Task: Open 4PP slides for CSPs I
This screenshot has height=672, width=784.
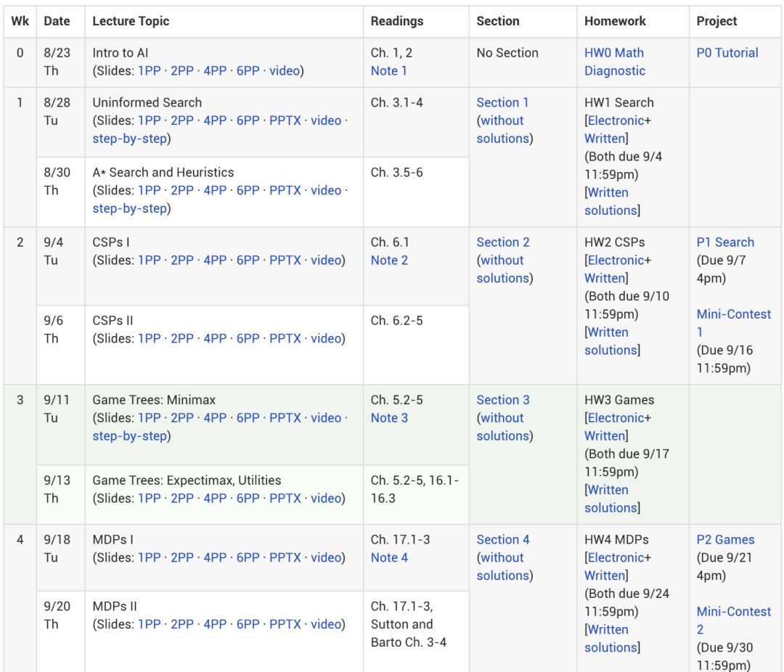Action: [215, 260]
